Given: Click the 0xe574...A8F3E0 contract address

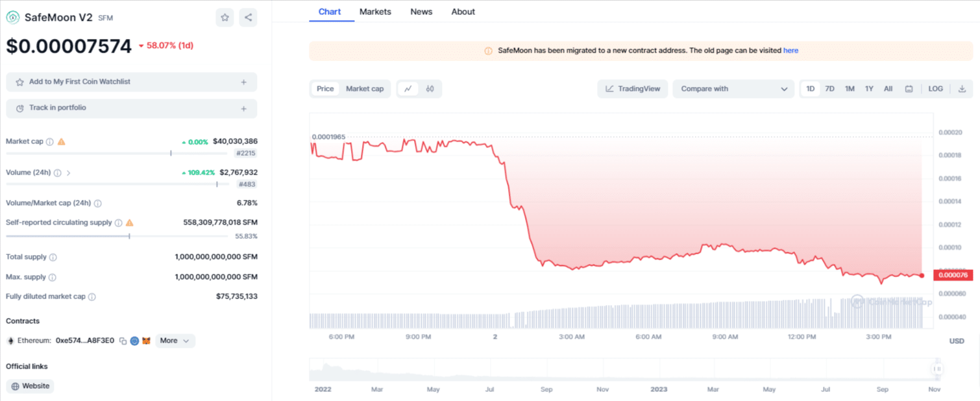Looking at the screenshot, I should tap(85, 341).
